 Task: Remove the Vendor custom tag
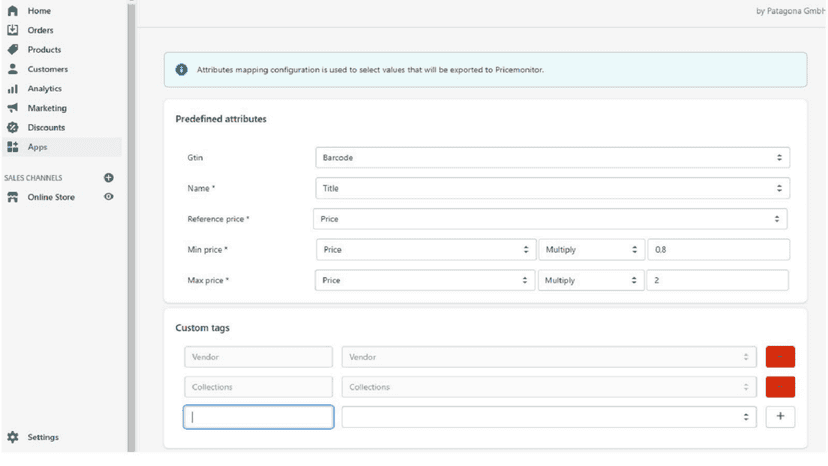tap(780, 357)
